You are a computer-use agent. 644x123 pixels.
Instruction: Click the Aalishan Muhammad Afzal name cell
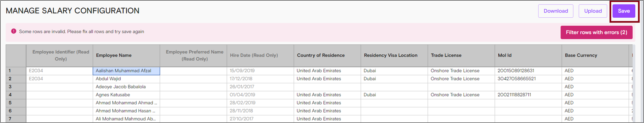(126, 71)
